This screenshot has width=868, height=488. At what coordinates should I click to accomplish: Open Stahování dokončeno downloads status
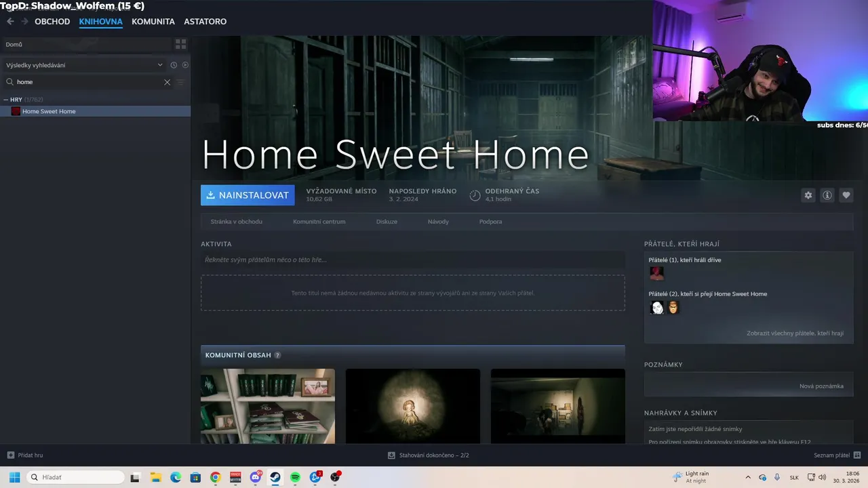coord(428,455)
